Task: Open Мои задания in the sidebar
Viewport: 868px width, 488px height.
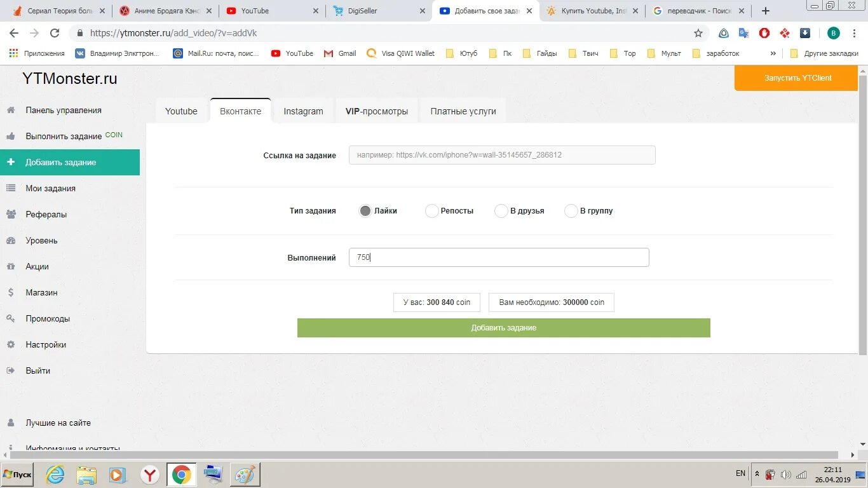Action: tap(51, 188)
